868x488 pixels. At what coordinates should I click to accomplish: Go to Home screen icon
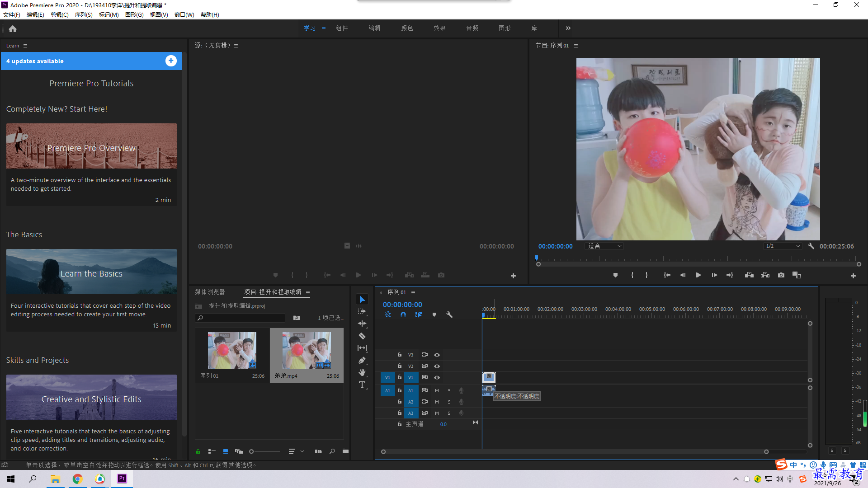[x=13, y=28]
